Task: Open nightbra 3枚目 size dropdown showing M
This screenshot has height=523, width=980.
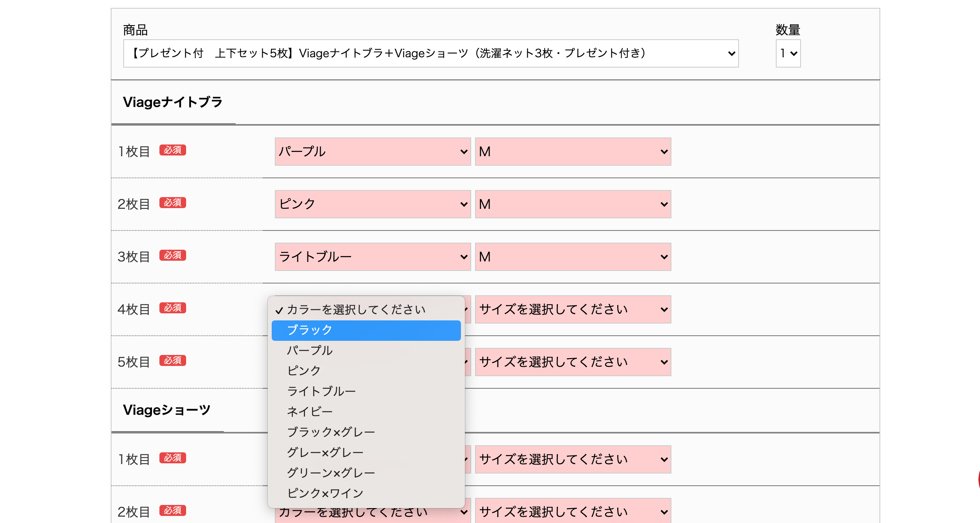Action: click(573, 257)
